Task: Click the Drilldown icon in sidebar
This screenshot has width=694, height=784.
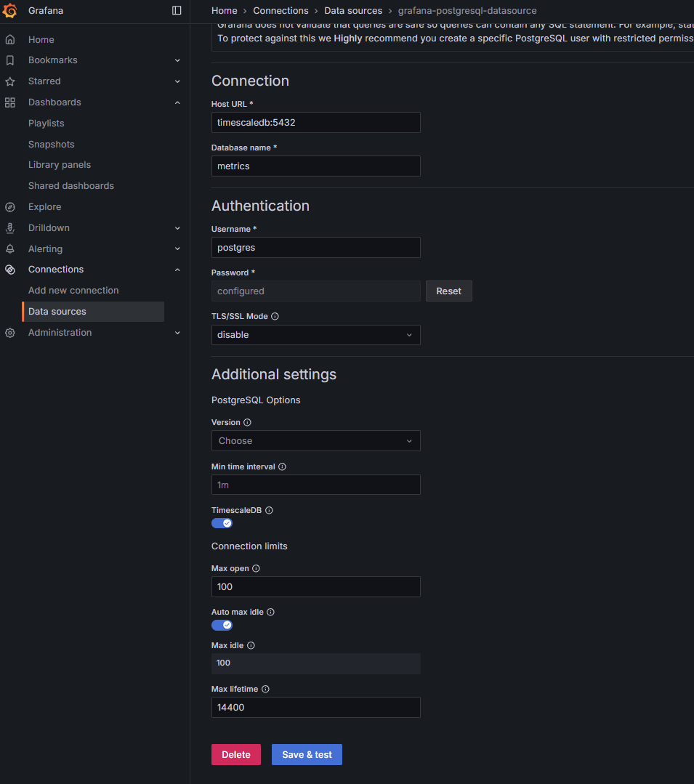Action: click(9, 227)
